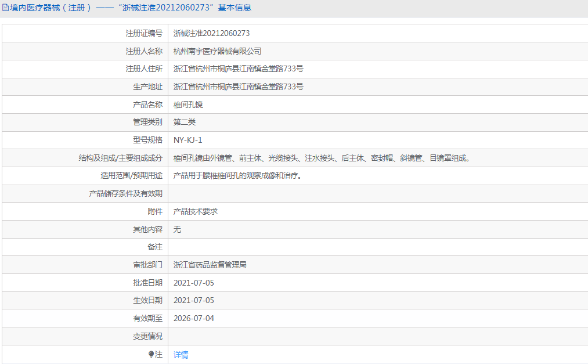Click the intended-use text 产品用于腰椎椎间孔的观察成像和治疗

[x=238, y=175]
